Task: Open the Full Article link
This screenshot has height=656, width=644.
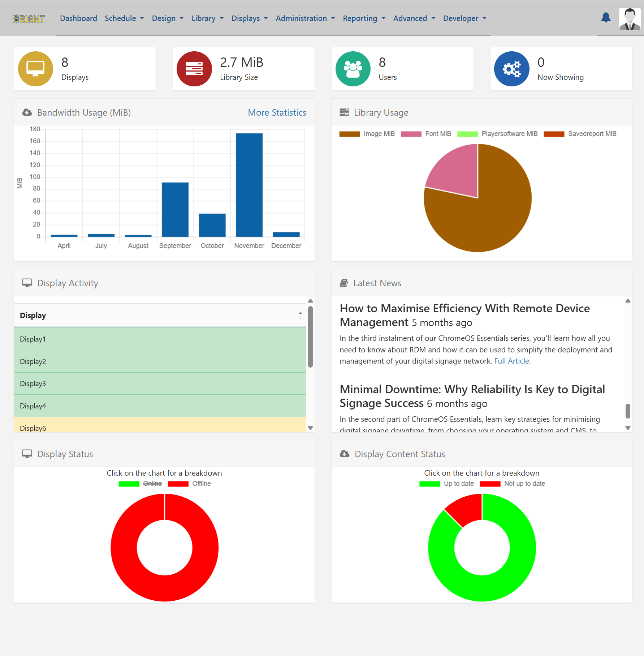Action: 511,361
